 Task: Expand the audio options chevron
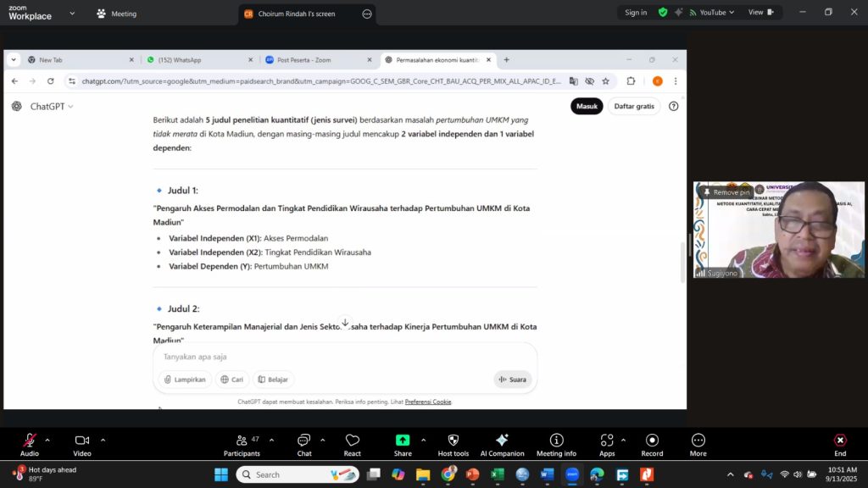click(47, 440)
